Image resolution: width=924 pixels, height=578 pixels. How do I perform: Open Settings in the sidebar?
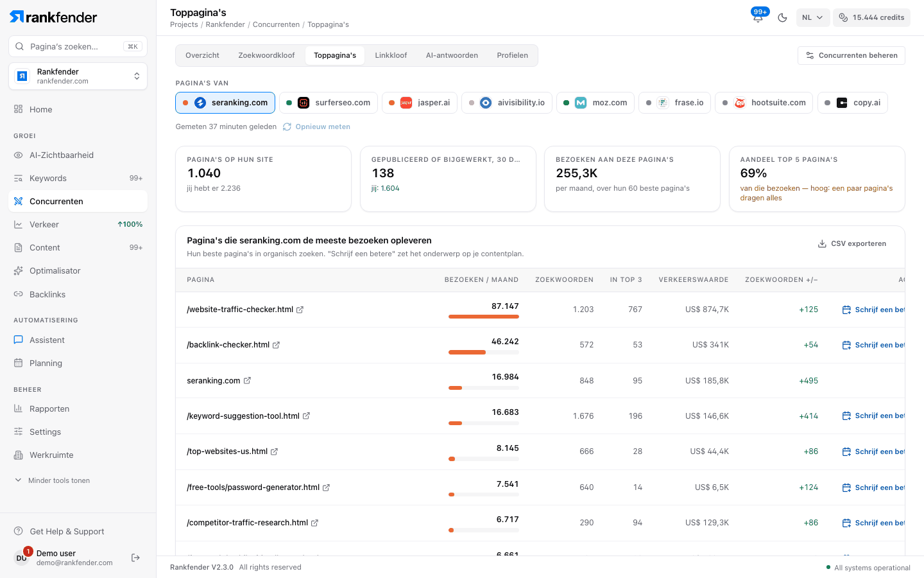click(78, 432)
